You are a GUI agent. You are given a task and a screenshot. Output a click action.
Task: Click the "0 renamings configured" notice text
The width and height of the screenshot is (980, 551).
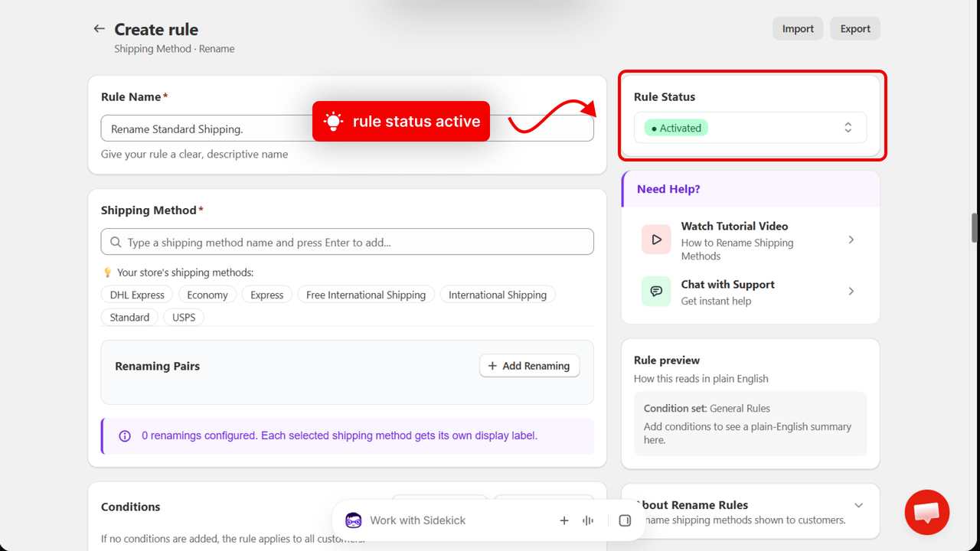click(x=339, y=435)
